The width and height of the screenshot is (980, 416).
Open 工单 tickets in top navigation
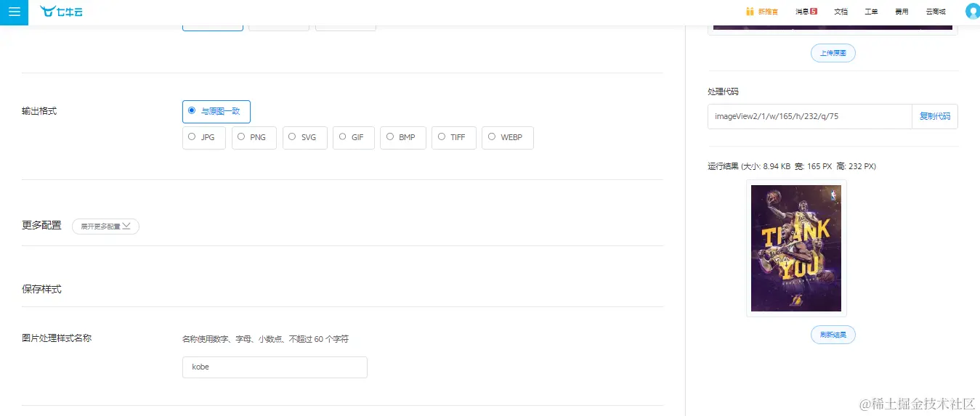click(871, 12)
